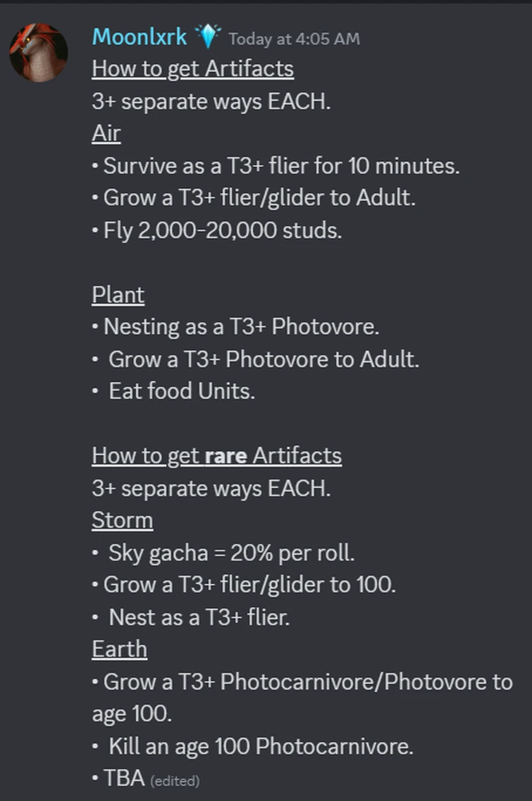Click the 'How to get rare Artifacts' heading
532x801 pixels.
point(216,455)
